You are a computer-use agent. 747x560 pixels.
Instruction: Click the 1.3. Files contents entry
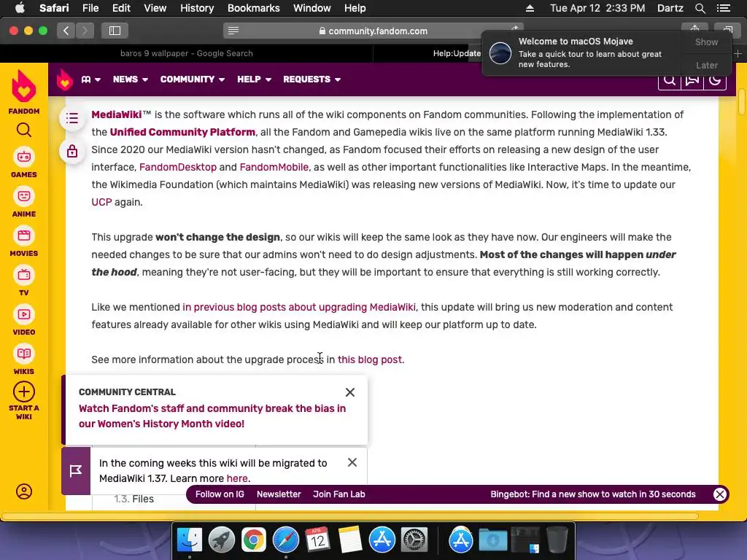pyautogui.click(x=134, y=499)
